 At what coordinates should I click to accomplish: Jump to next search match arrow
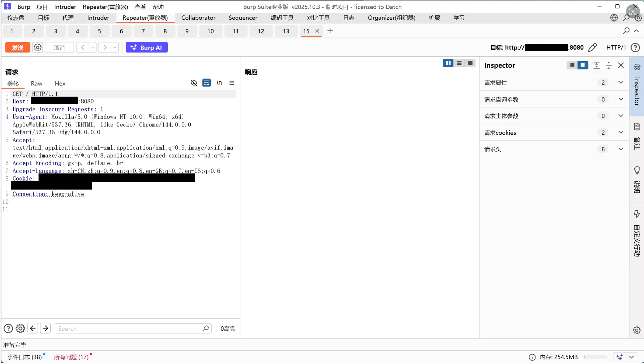pyautogui.click(x=45, y=328)
